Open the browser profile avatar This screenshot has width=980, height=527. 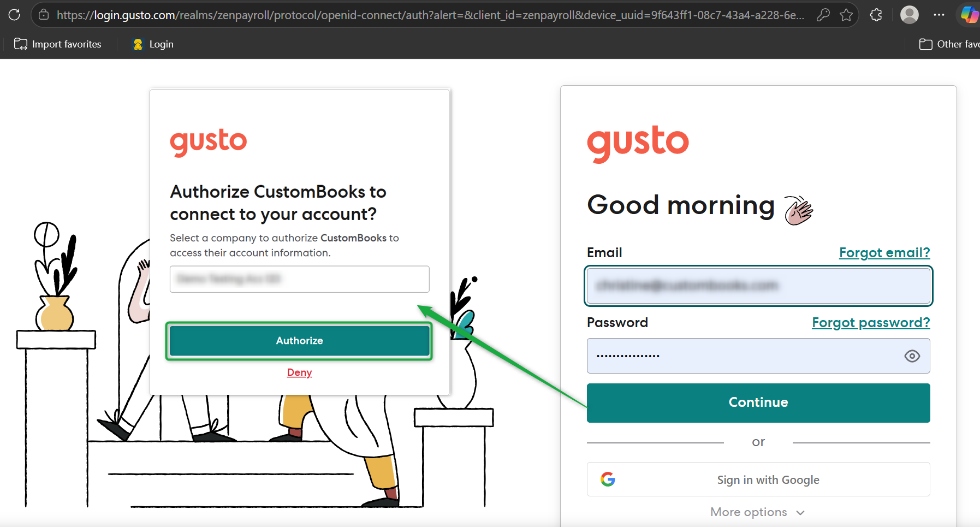[909, 15]
